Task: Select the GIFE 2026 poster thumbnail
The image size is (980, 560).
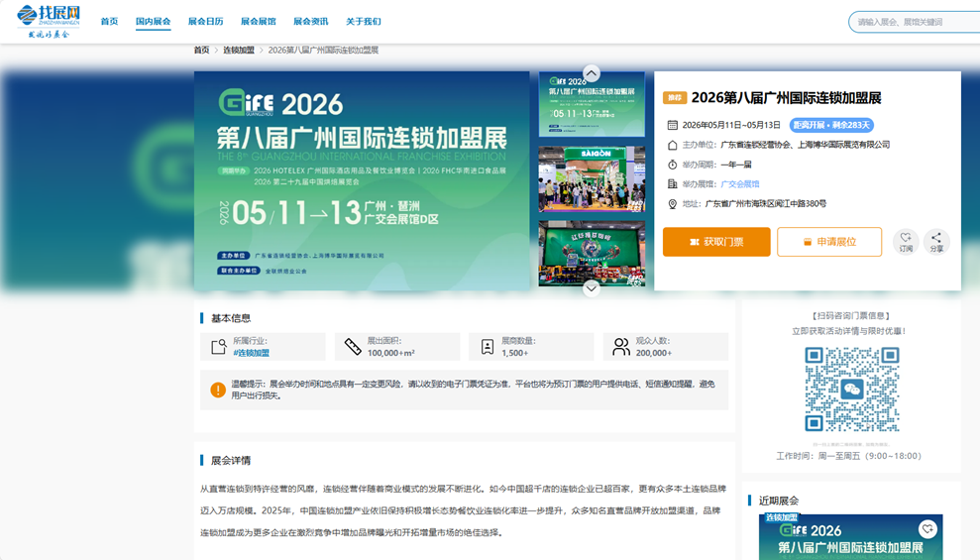Action: click(x=592, y=104)
